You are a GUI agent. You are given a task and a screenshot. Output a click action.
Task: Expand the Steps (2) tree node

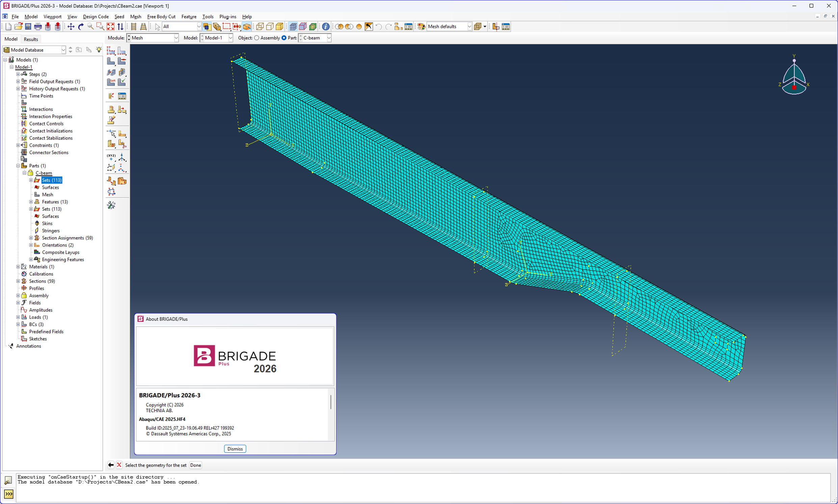[x=18, y=74]
